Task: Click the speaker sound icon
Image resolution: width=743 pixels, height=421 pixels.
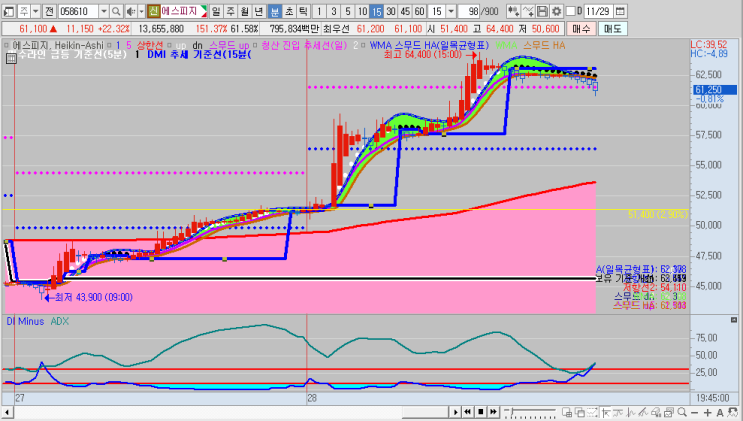Action: (131, 11)
